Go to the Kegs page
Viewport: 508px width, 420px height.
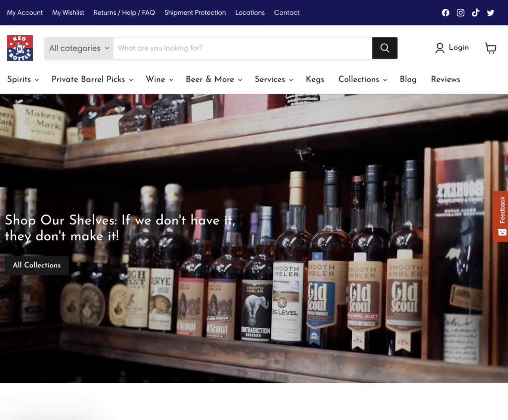315,79
